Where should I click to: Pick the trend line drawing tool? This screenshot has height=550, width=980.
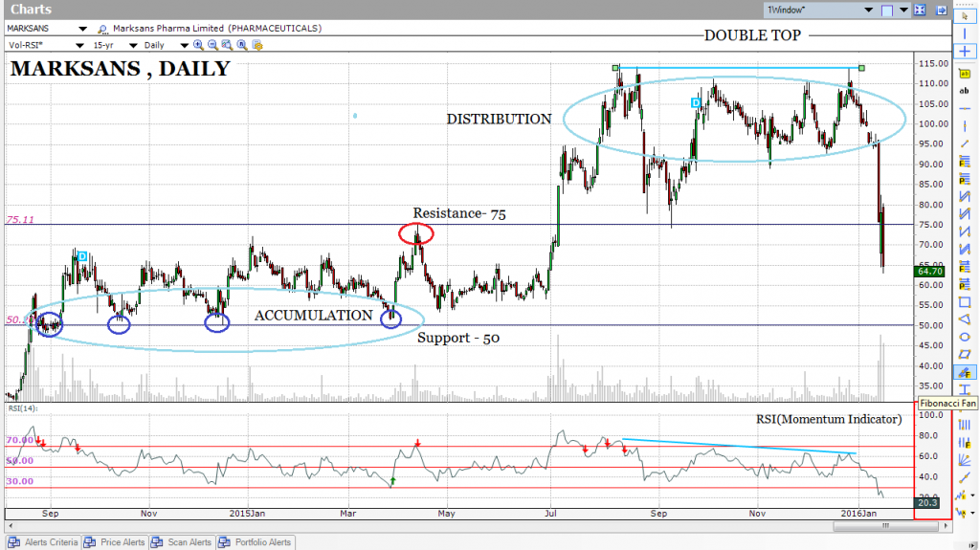click(965, 144)
